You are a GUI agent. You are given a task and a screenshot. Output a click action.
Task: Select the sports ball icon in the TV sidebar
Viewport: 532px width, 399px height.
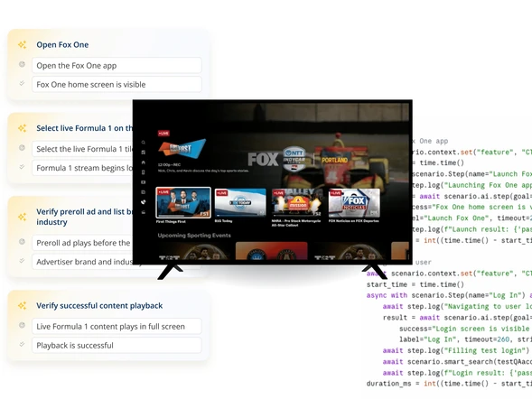[144, 202]
